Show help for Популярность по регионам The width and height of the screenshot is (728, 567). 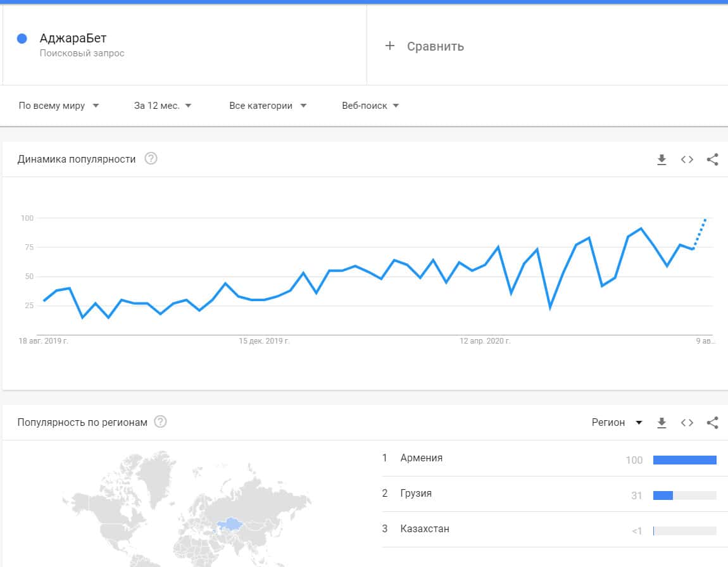161,422
